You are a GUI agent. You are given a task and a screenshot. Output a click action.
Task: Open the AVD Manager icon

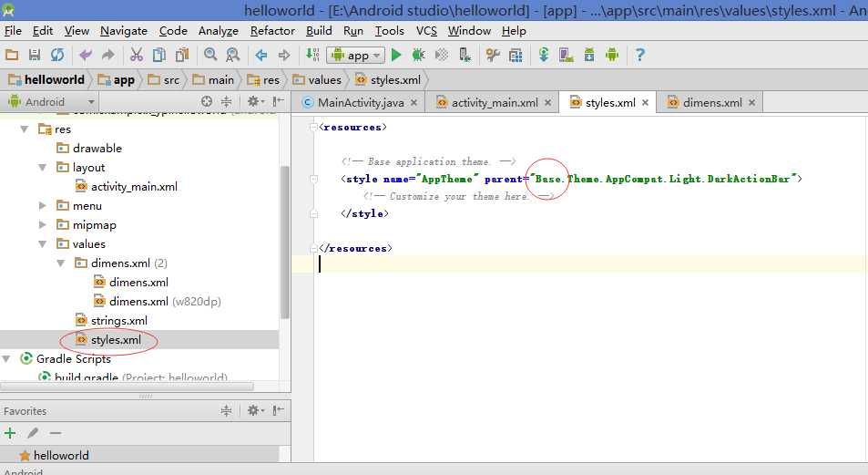click(x=566, y=55)
